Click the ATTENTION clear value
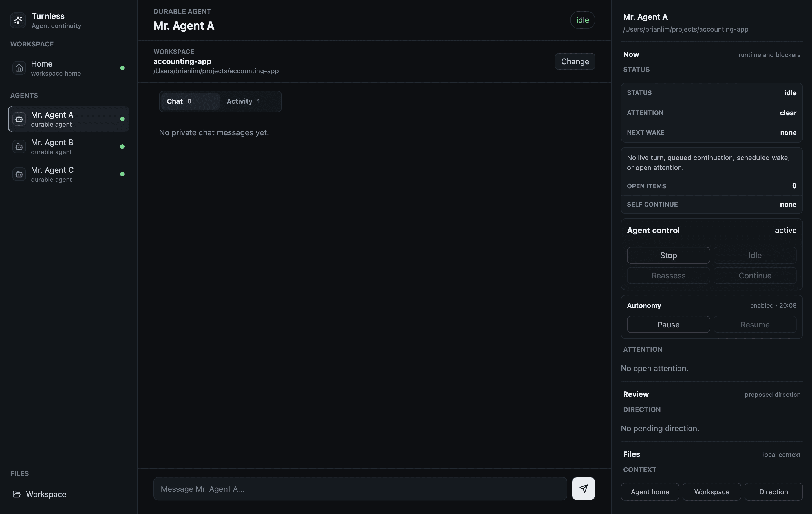812x514 pixels. coord(788,113)
